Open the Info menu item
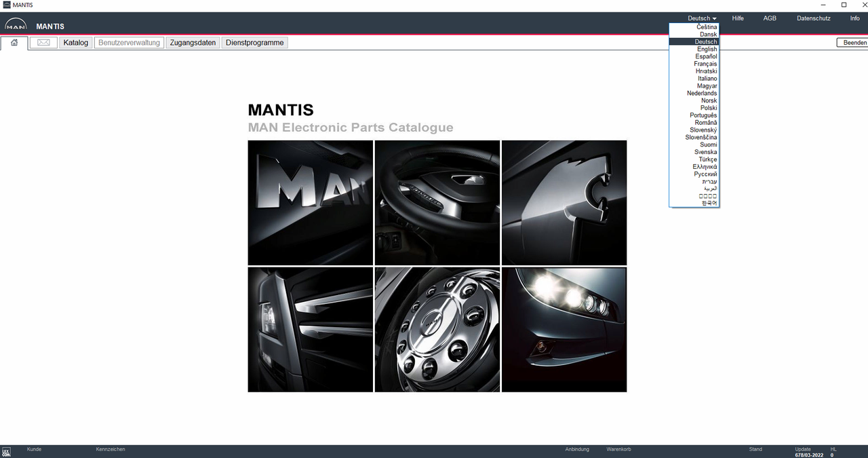Viewport: 868px width, 458px height. click(x=855, y=18)
